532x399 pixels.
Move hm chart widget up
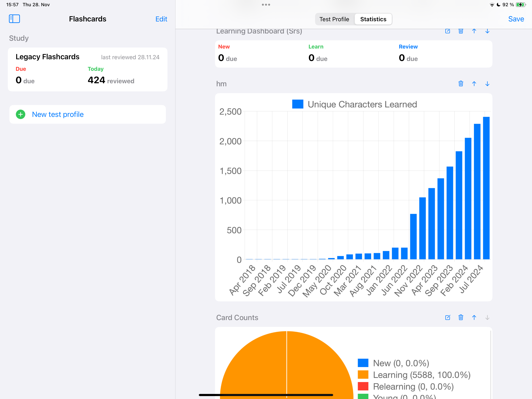pyautogui.click(x=474, y=84)
